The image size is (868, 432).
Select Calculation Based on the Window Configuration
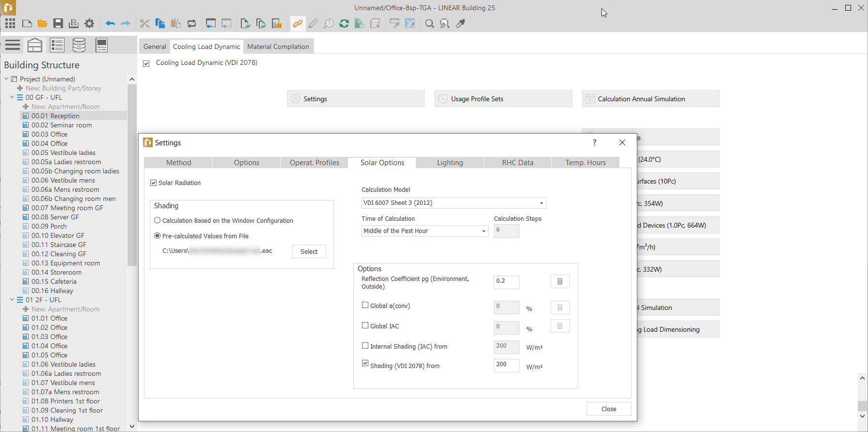point(158,221)
